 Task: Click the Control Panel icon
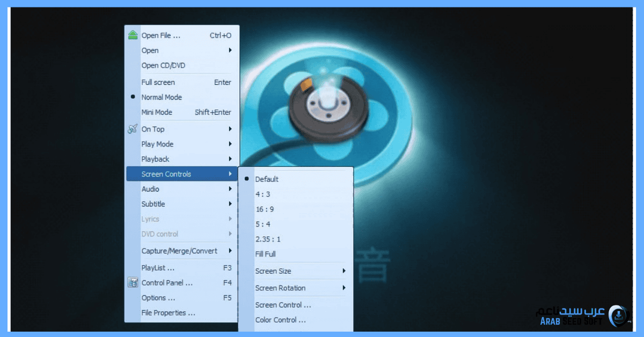(x=132, y=283)
